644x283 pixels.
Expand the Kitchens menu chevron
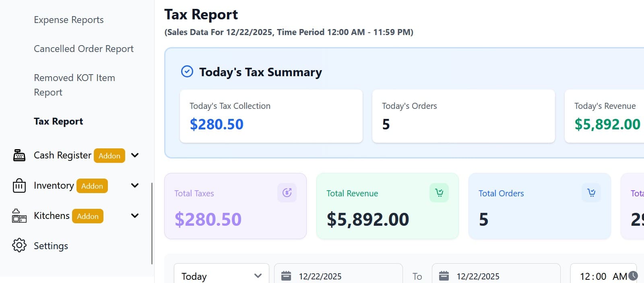tap(135, 216)
